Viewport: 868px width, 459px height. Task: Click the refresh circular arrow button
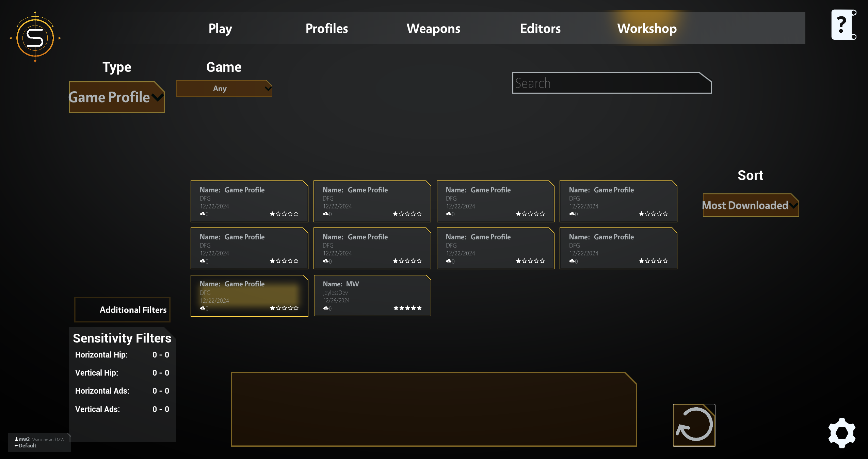pos(694,425)
